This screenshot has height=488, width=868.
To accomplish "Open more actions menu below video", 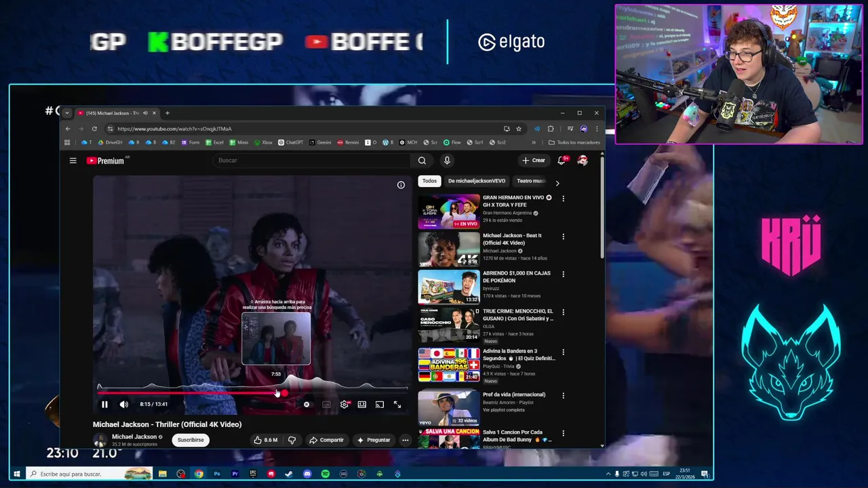I will click(x=405, y=440).
